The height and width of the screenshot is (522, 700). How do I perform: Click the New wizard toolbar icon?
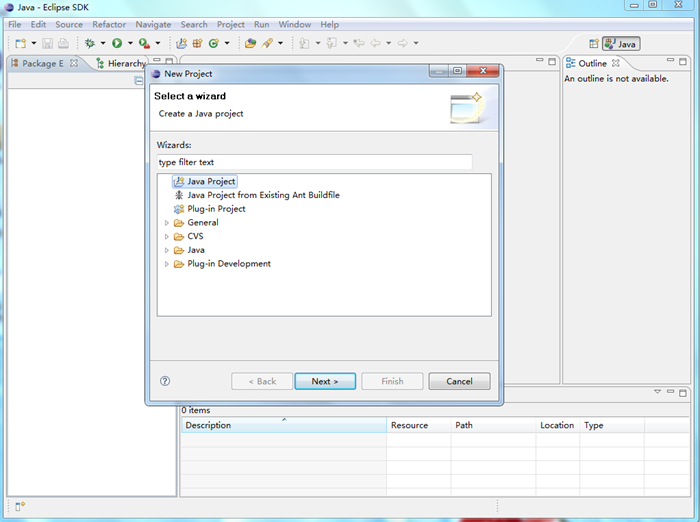coord(21,43)
